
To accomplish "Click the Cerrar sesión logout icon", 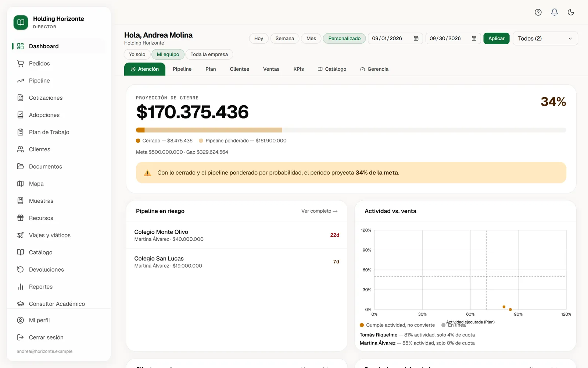I will point(21,337).
